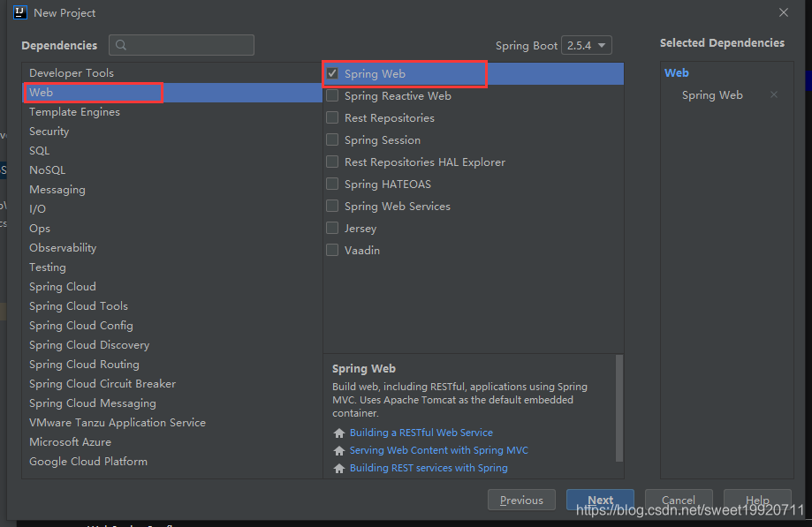Open Google Cloud Platform category
This screenshot has height=527, width=812.
tap(172, 462)
